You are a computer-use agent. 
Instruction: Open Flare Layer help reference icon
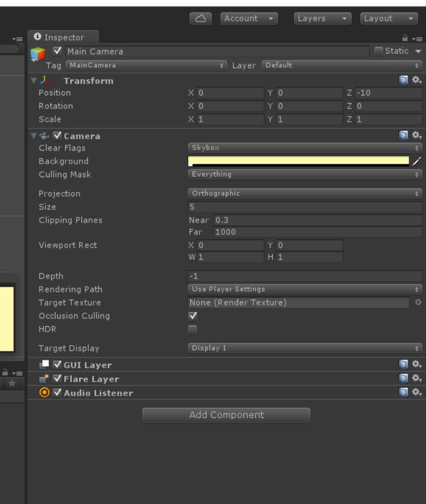[x=404, y=379]
